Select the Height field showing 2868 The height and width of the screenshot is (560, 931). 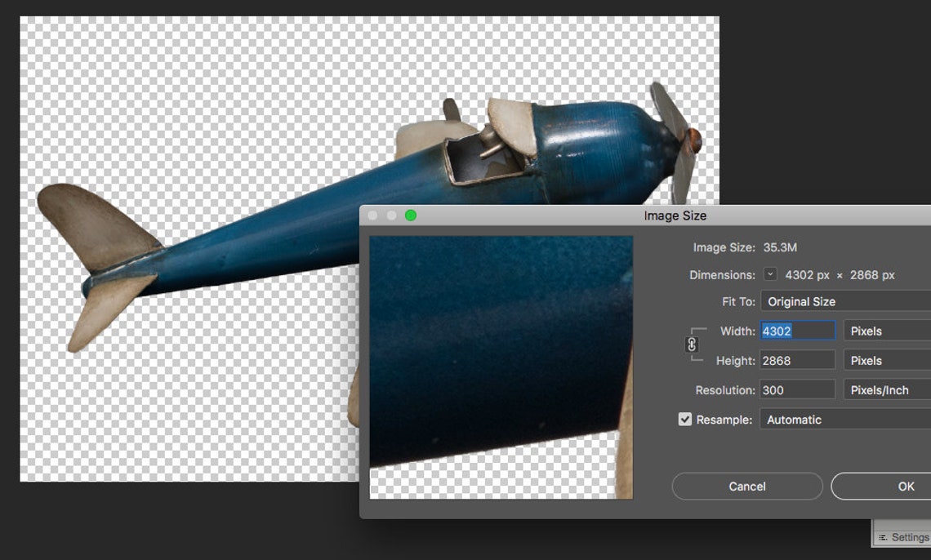click(x=796, y=360)
